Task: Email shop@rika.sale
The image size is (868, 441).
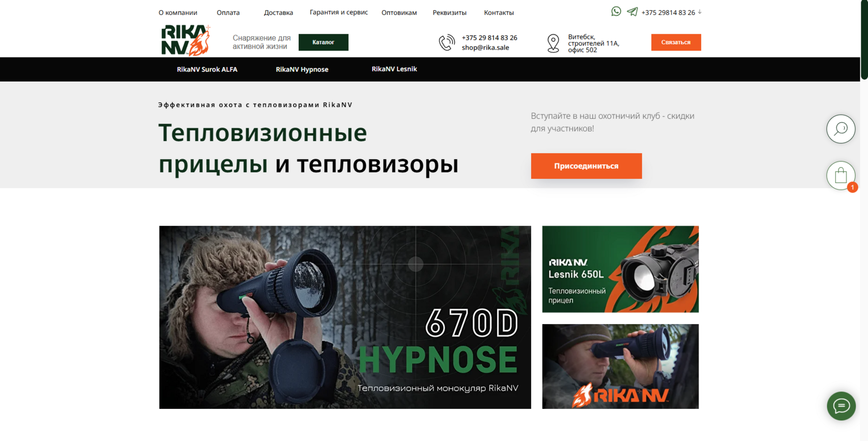Action: pos(485,48)
